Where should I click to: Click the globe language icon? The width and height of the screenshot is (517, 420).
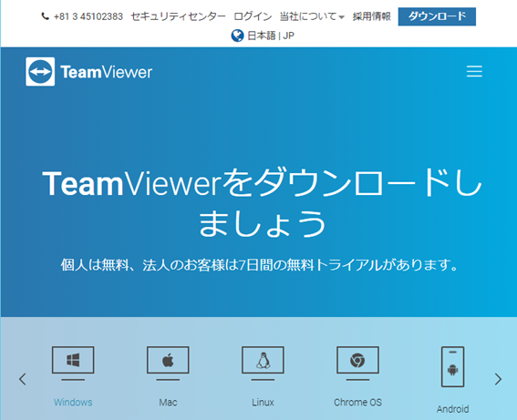pos(237,36)
